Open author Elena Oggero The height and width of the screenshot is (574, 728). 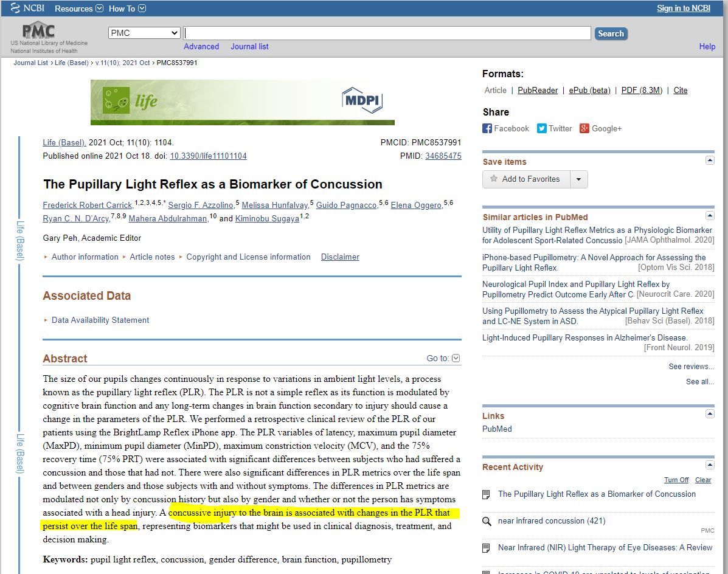tap(416, 205)
